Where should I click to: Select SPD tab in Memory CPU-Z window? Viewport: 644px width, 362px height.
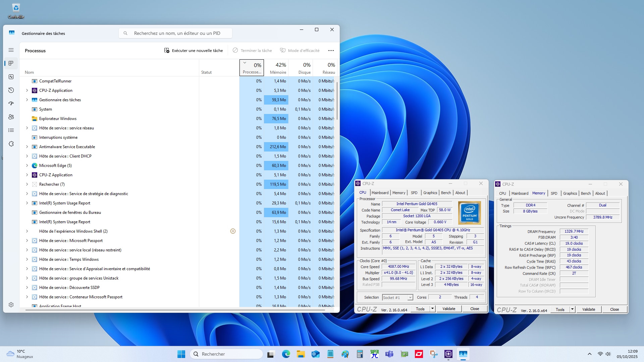coord(554,193)
